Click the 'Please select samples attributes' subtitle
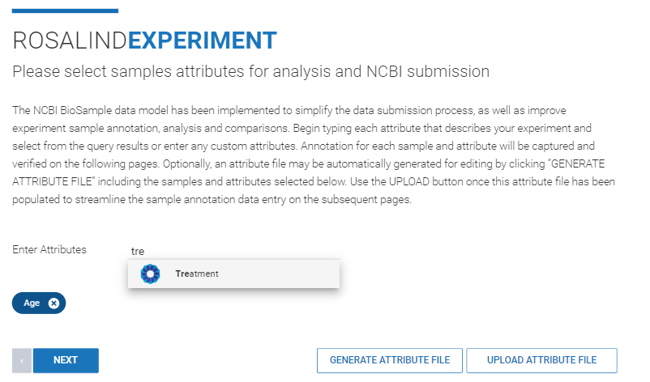 click(251, 72)
